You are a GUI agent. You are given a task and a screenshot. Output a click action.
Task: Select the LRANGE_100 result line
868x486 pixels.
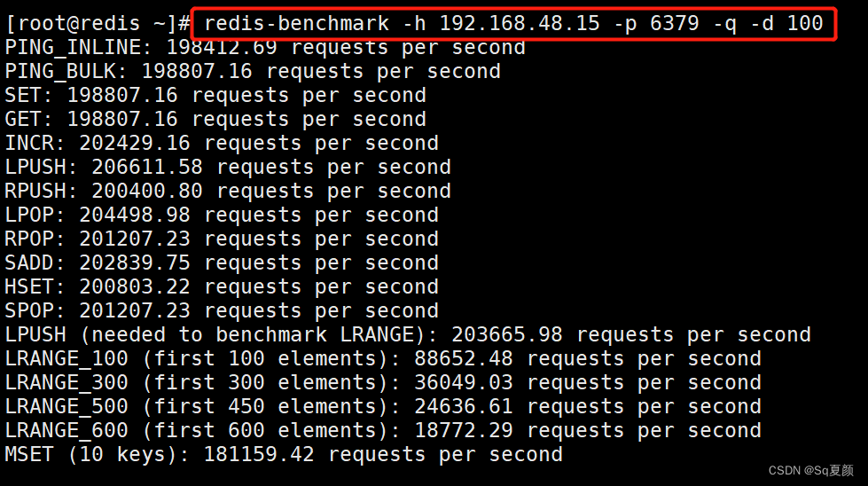(383, 358)
